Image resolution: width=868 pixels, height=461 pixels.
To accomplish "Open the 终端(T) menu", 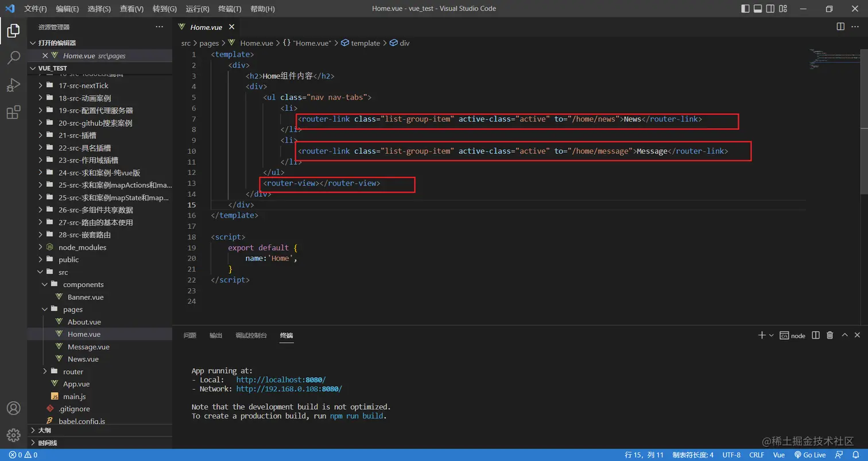I will point(230,9).
